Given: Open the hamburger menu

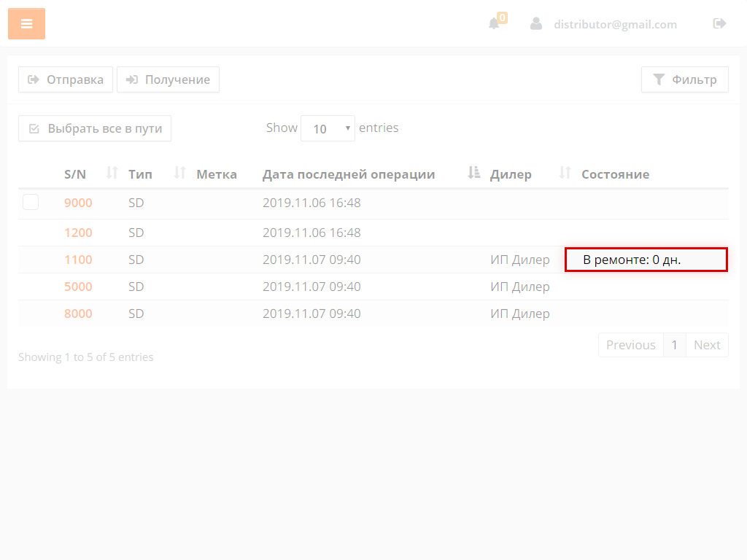Looking at the screenshot, I should pyautogui.click(x=26, y=24).
